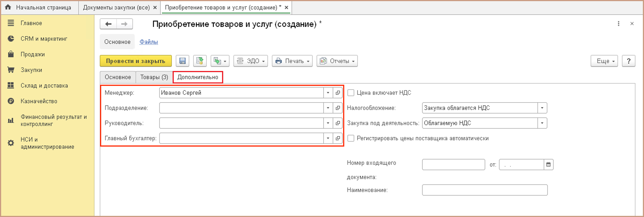644x217 pixels.
Task: Open the Казначейство section
Action: coord(39,101)
